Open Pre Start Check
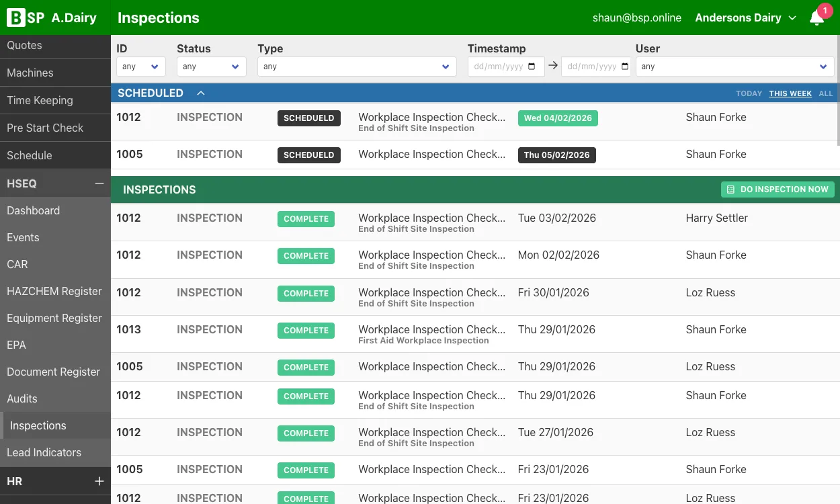The width and height of the screenshot is (840, 504). click(55, 128)
